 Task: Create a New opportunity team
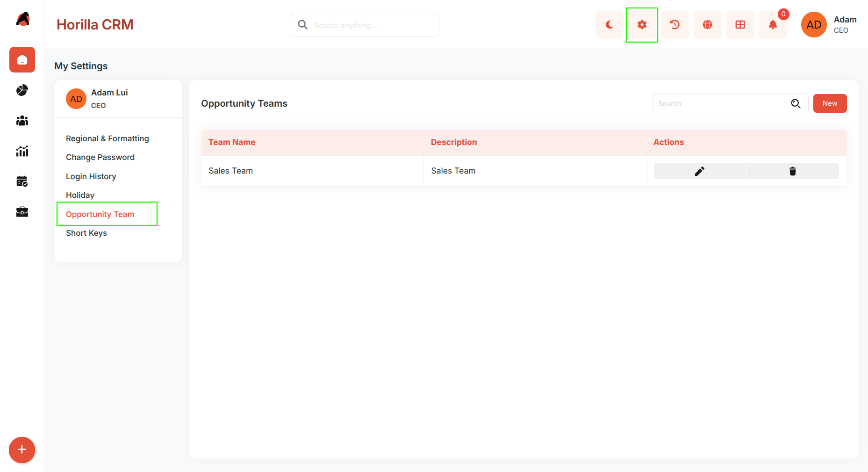point(830,103)
